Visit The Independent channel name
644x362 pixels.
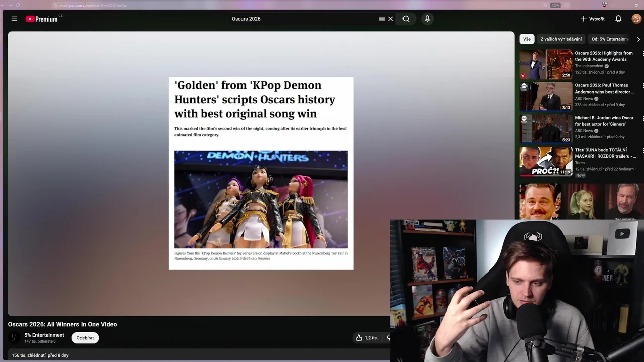tap(589, 66)
